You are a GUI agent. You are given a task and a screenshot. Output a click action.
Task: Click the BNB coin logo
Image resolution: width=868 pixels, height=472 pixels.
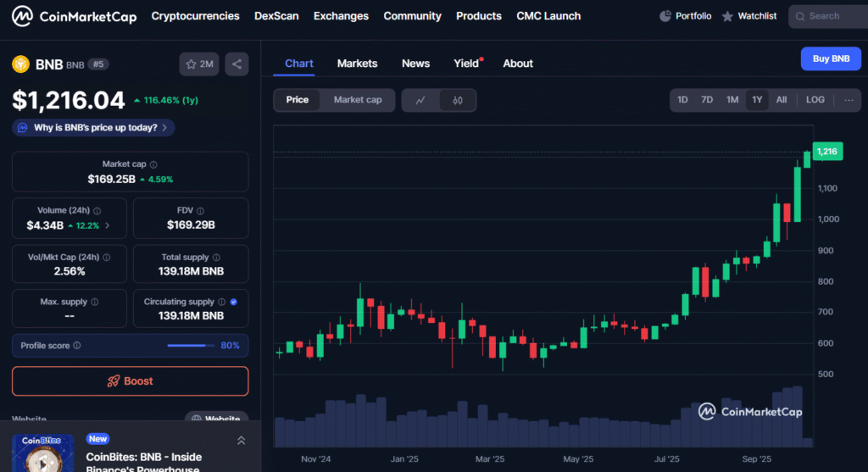click(x=20, y=64)
